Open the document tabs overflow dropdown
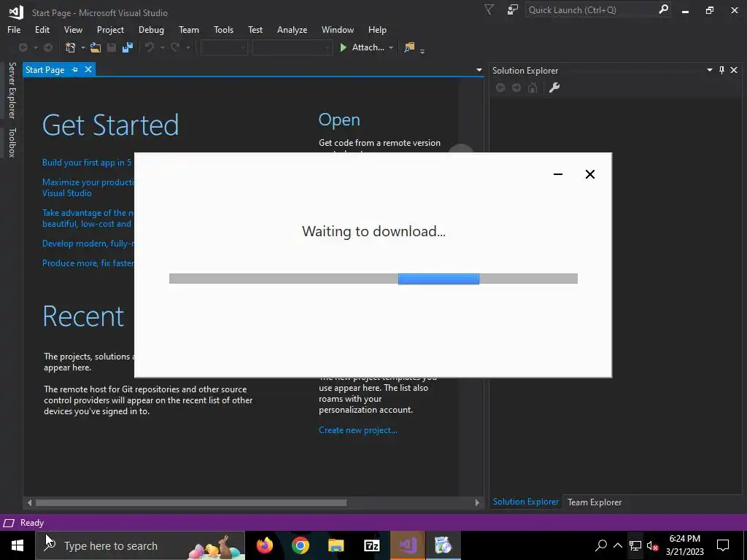 tap(479, 71)
